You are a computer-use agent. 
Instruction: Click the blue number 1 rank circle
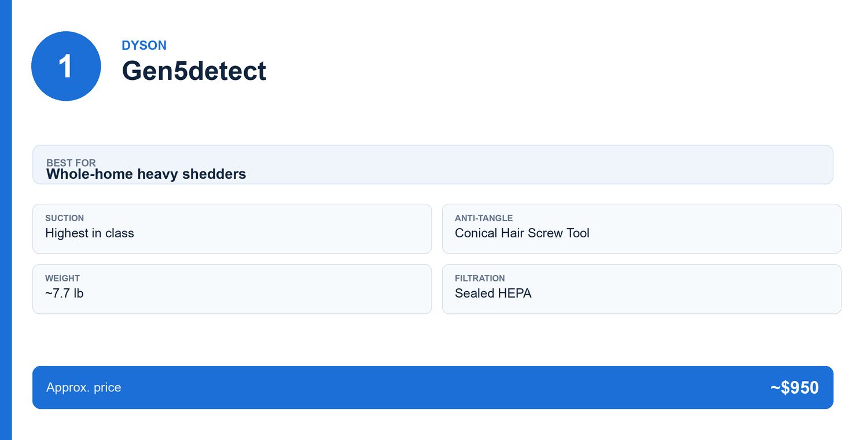tap(66, 66)
